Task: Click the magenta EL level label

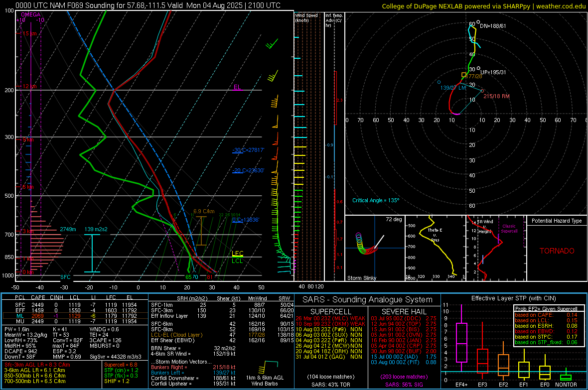Action: pos(237,87)
